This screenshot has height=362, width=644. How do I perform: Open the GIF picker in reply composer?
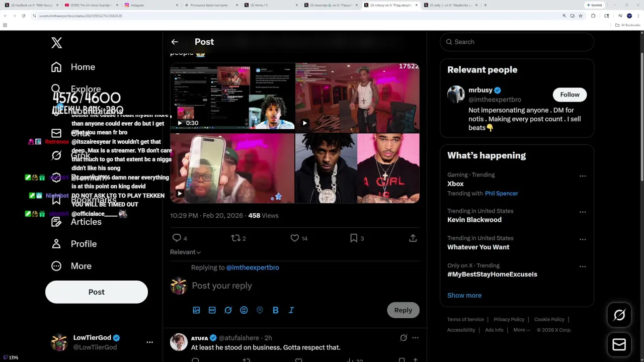coord(212,310)
